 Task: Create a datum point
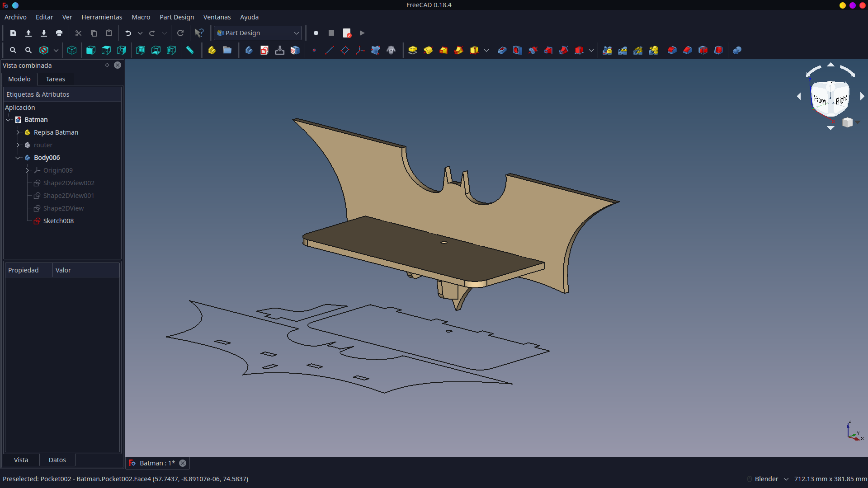[314, 50]
